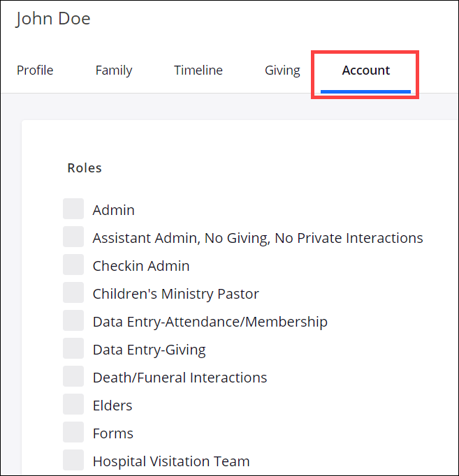459x476 pixels.
Task: Toggle the Children's Ministry Pastor checkbox
Action: 73,293
